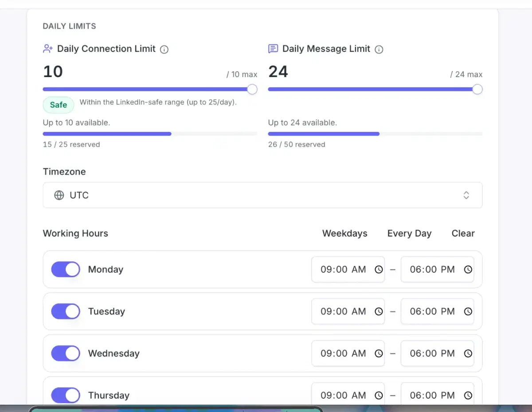Screen dimensions: 532x412
Task: Click Tuesday start time field 09:00 AM
Action: click(348, 311)
